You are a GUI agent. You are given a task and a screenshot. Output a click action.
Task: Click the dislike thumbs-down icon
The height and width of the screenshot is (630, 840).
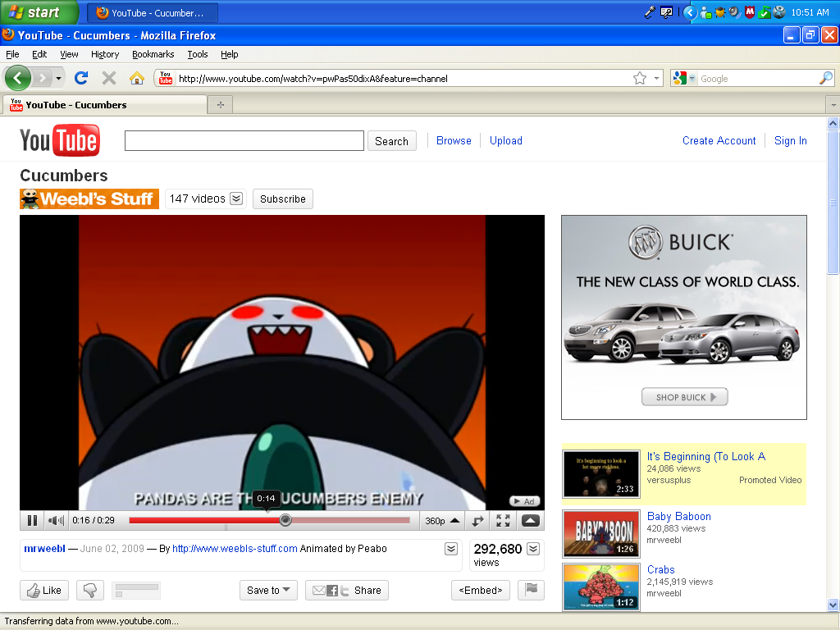[89, 590]
